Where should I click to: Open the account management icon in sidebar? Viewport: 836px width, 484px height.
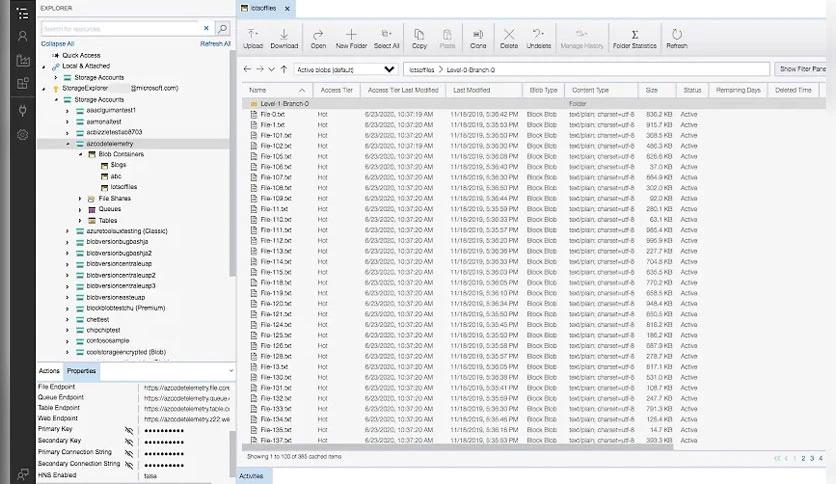(22, 36)
